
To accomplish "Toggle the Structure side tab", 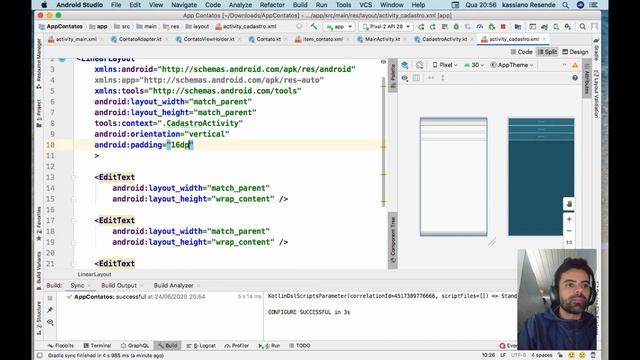I will [x=39, y=318].
